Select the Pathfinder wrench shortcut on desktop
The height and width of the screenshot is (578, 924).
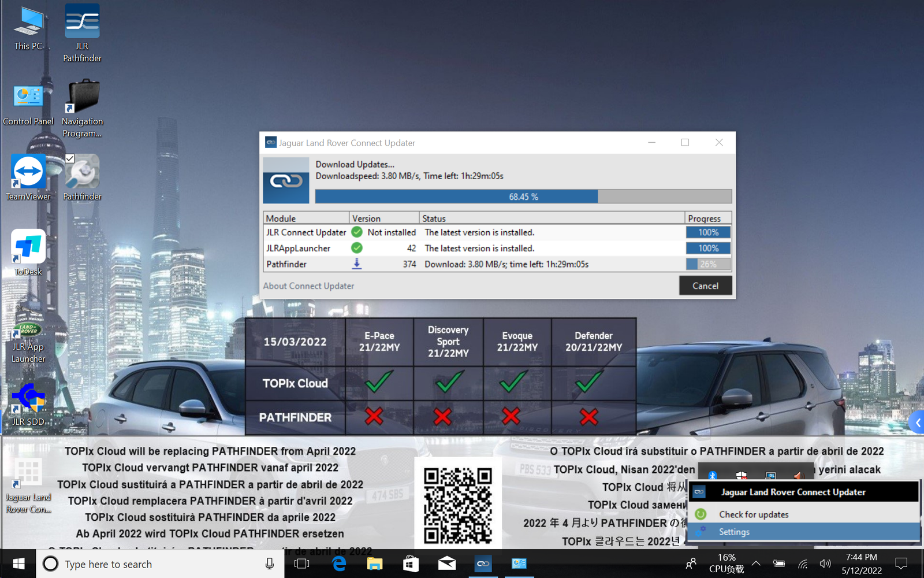coord(82,177)
